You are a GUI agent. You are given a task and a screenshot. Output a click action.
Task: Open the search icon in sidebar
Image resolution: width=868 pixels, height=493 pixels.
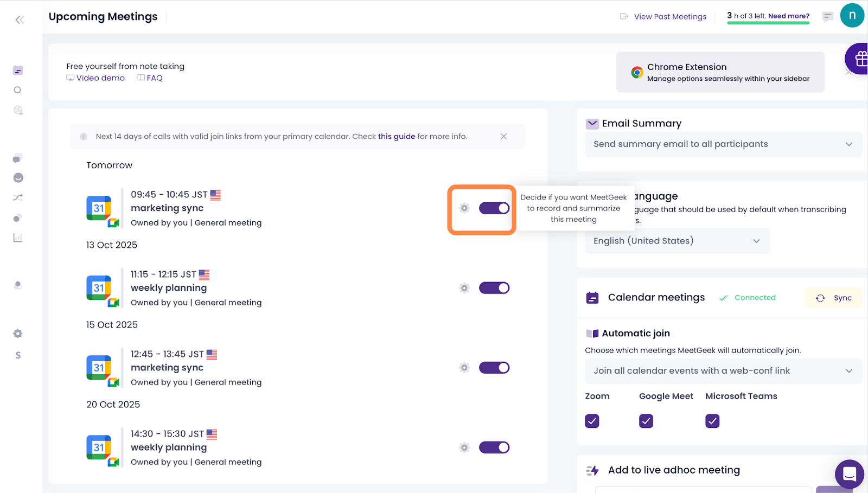coord(18,91)
